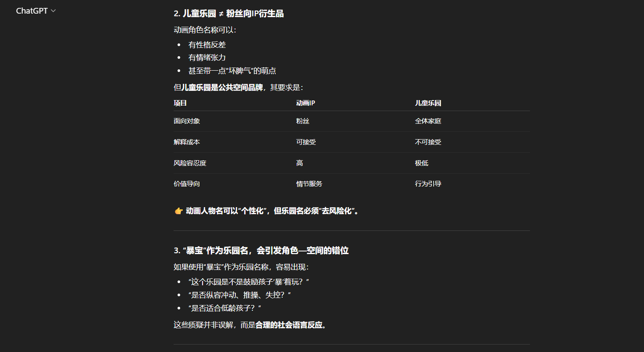Select the bullet asking about 鼓励孩子'暴'着玩
This screenshot has height=352, width=644.
coord(249,282)
